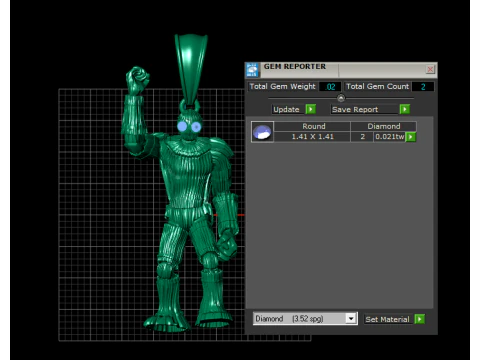Click the Total Gem Weight value field
Viewport: 480px width, 360px height.
point(330,87)
